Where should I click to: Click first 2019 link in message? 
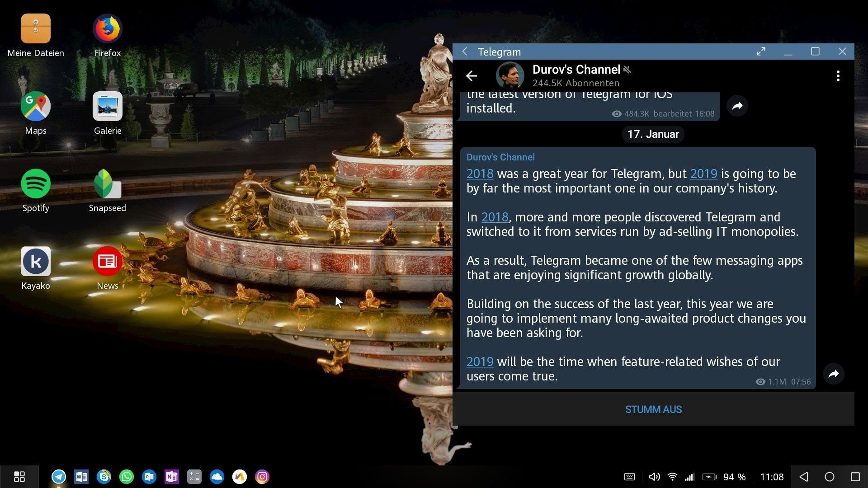pos(703,174)
